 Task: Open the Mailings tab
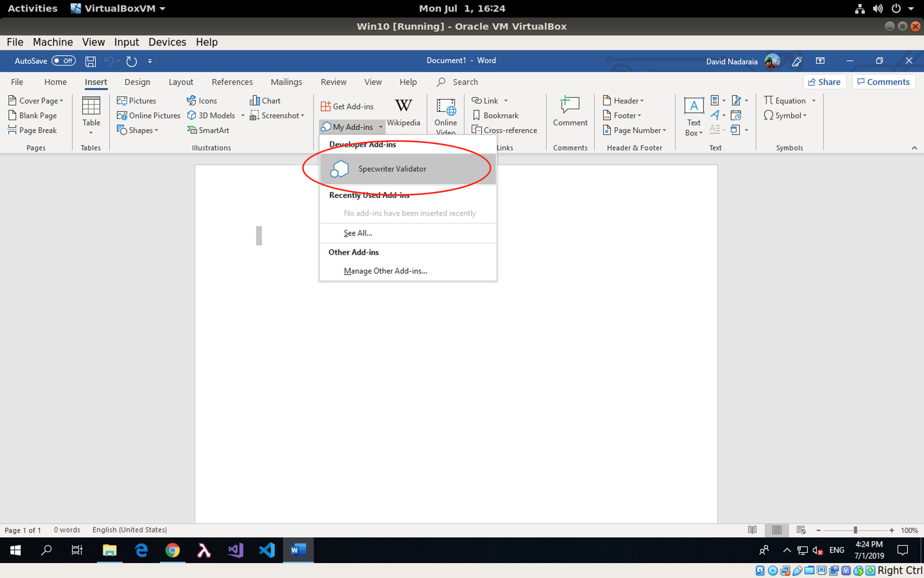coord(287,82)
